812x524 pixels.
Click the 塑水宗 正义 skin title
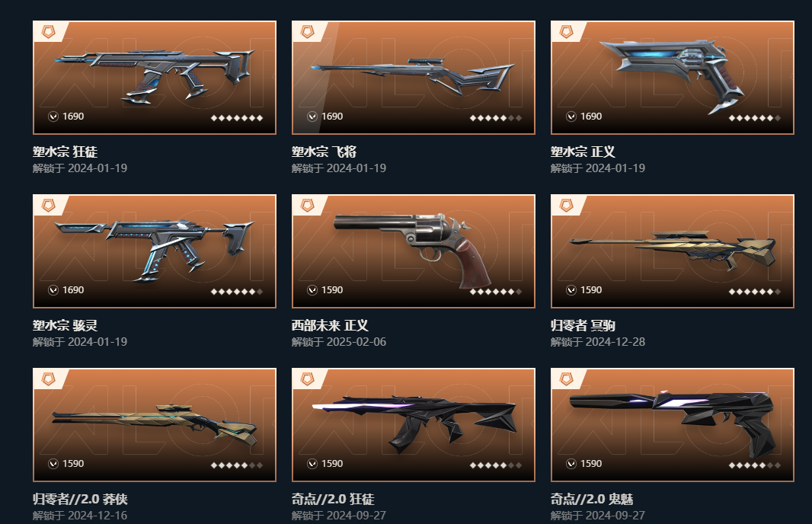(583, 152)
